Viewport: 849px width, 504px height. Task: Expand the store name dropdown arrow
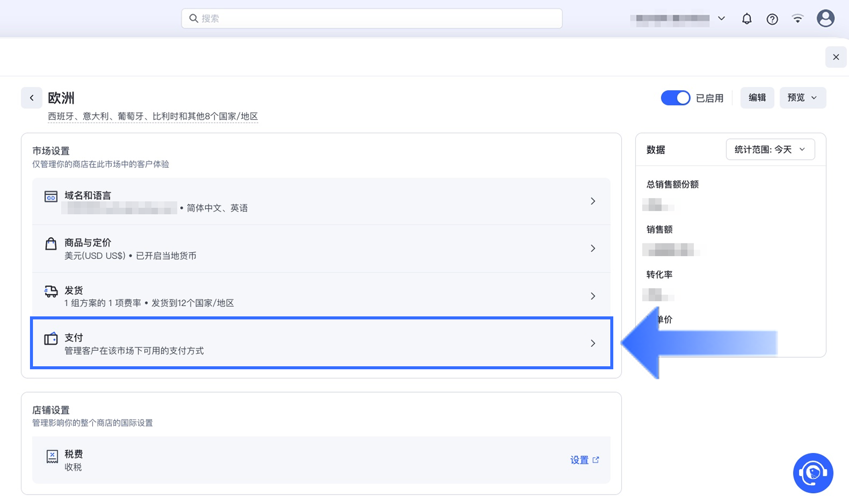721,18
